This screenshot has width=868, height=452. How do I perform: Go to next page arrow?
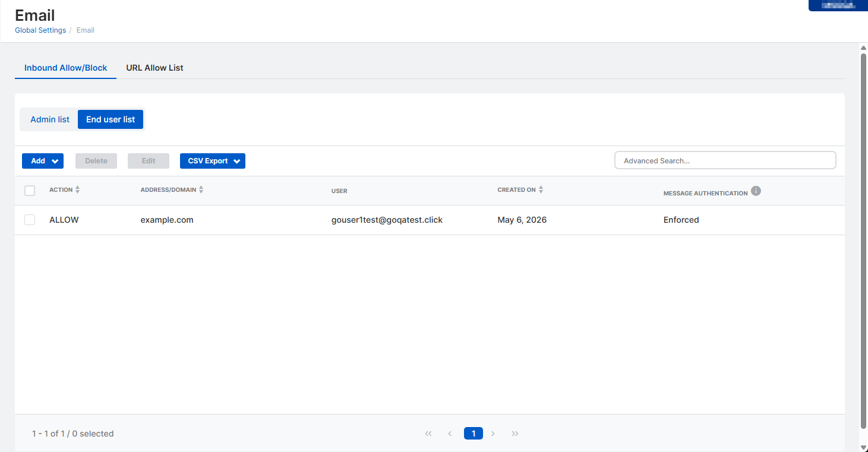pos(493,434)
